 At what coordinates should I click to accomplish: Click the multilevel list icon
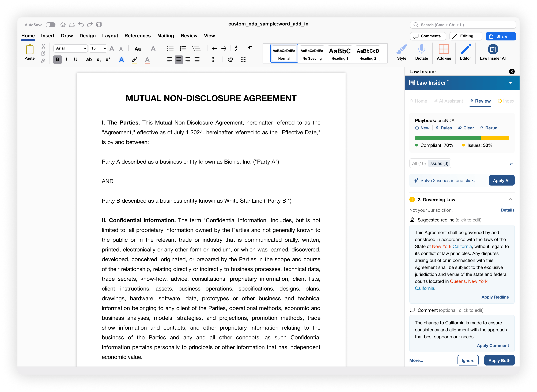(196, 48)
